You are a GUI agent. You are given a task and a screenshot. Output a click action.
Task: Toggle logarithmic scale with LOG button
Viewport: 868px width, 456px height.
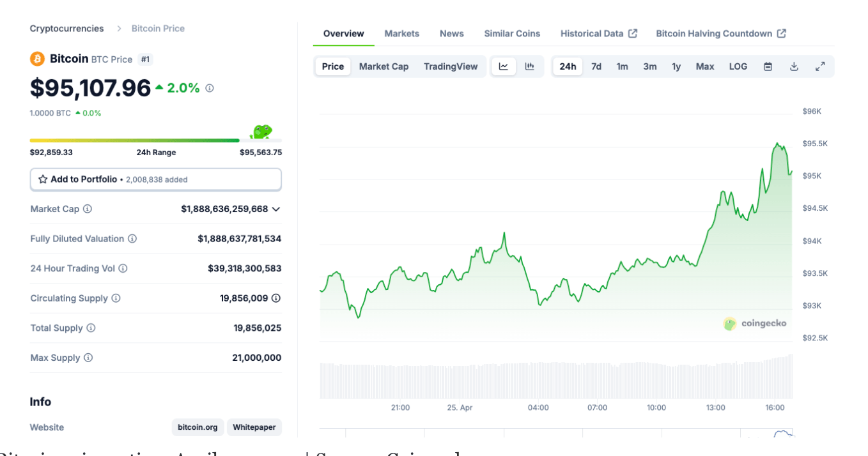click(738, 66)
